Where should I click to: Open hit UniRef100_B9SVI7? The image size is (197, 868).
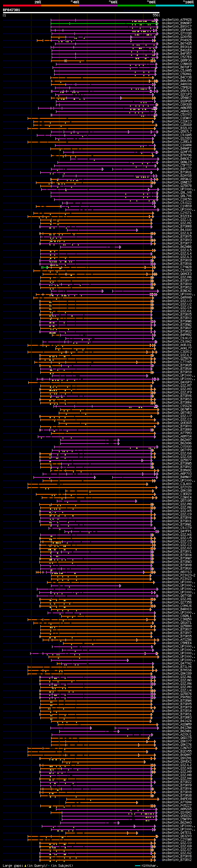pyautogui.click(x=177, y=26)
